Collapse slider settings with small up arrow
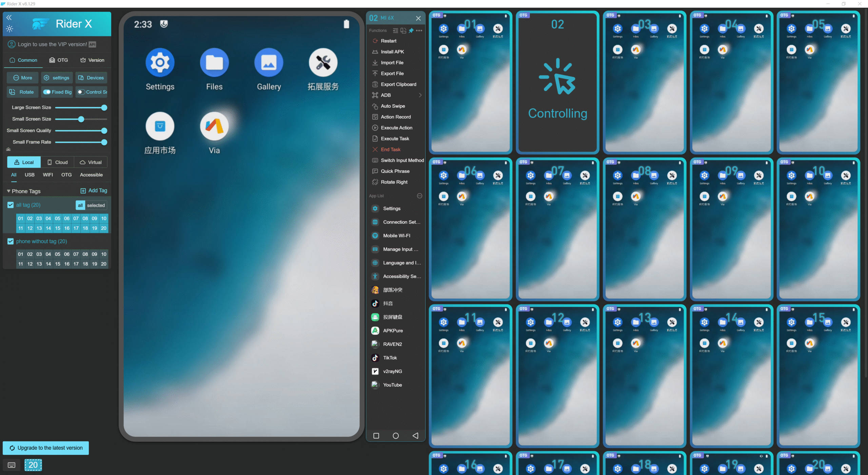Screen dimensions: 868x475 pyautogui.click(x=8, y=149)
